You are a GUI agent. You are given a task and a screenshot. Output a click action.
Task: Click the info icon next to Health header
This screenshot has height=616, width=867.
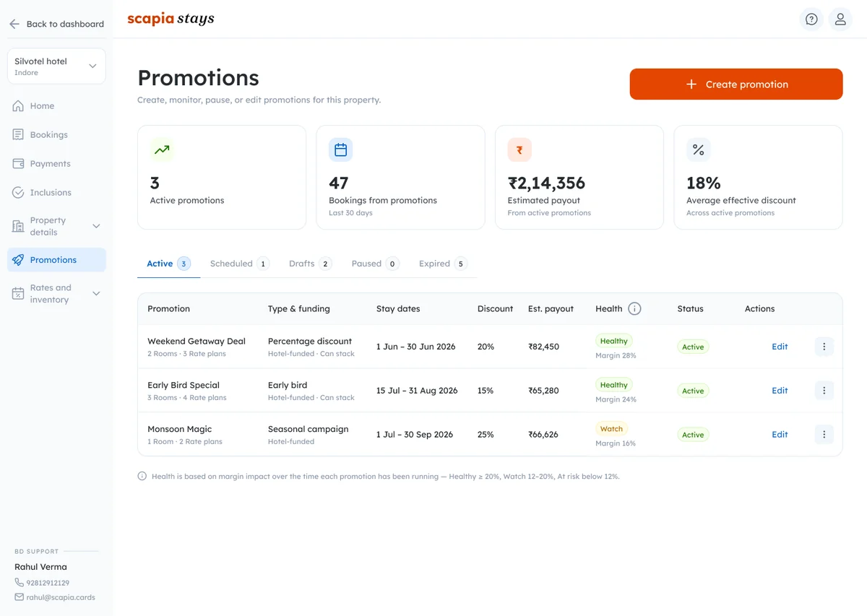click(634, 309)
